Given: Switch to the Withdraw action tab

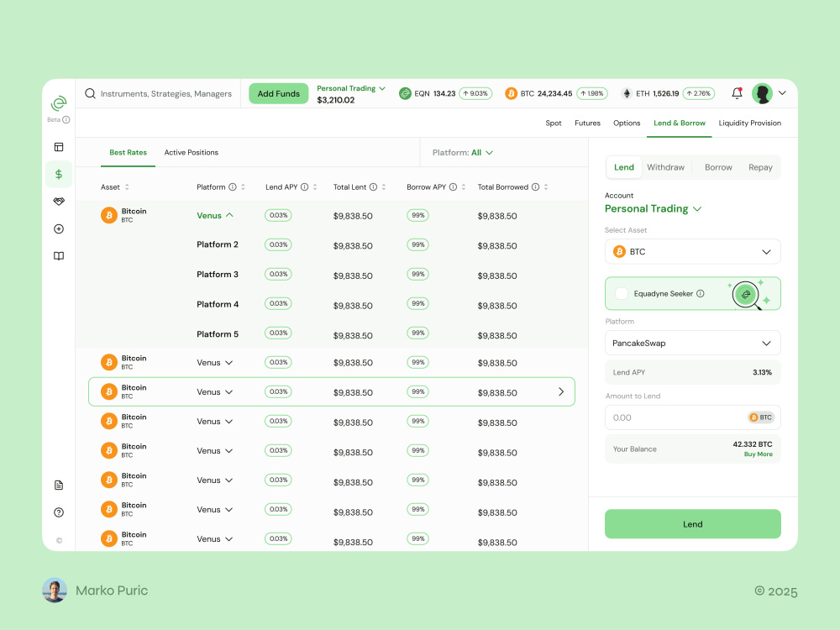Looking at the screenshot, I should pyautogui.click(x=665, y=167).
